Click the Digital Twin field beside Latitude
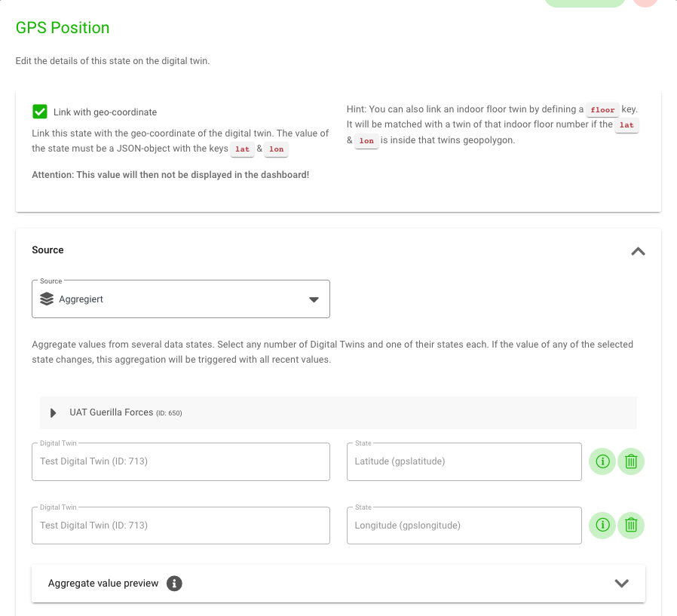This screenshot has width=677, height=616. coord(181,461)
